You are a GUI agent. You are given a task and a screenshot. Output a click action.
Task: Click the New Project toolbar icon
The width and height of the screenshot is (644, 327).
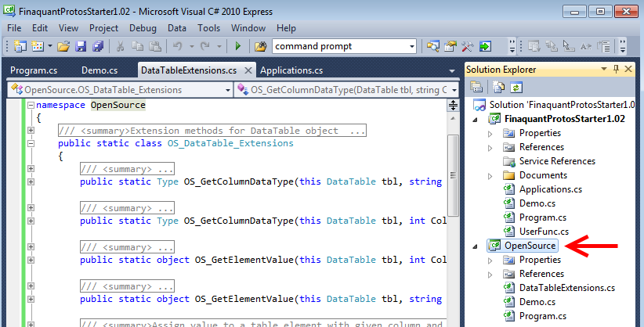click(20, 46)
